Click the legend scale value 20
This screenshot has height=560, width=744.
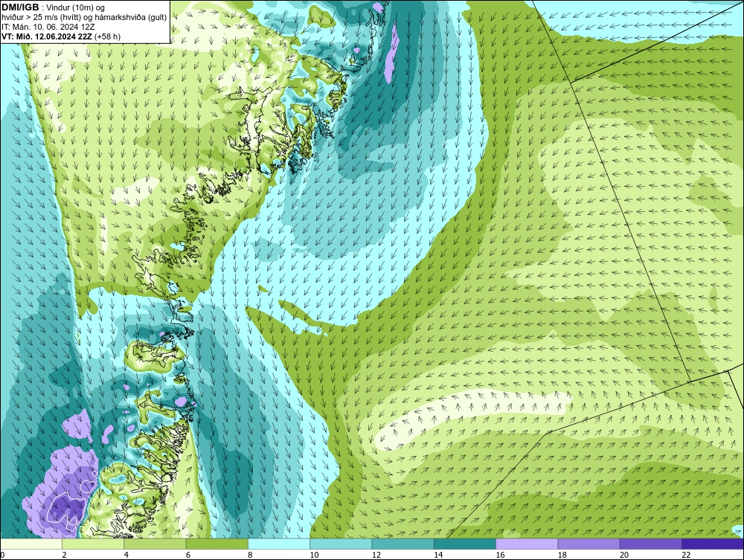coord(624,556)
